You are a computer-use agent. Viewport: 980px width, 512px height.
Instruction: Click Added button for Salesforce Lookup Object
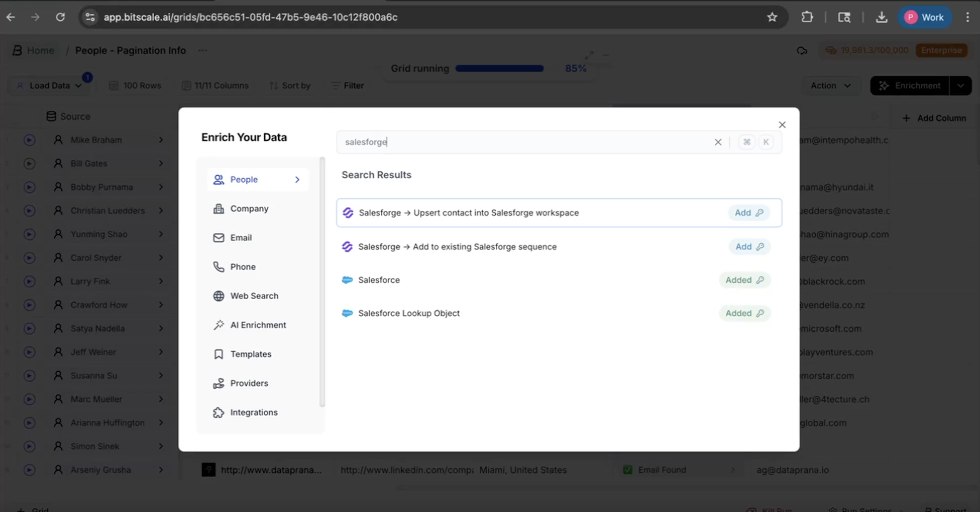(x=744, y=313)
